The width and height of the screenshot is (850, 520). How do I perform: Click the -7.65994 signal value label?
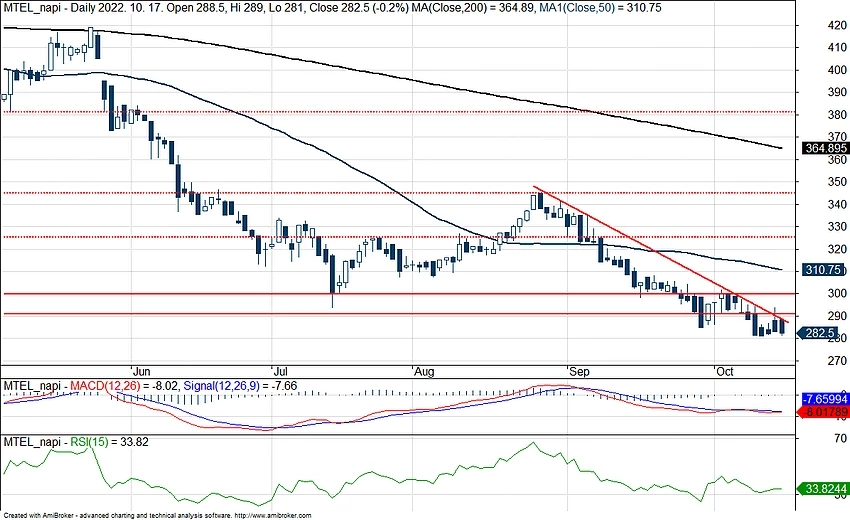(x=825, y=399)
